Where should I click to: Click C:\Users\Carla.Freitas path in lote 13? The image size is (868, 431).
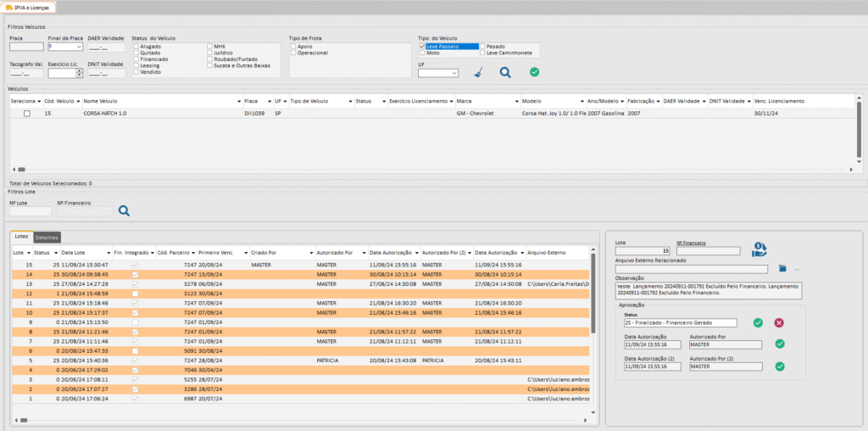coord(557,283)
